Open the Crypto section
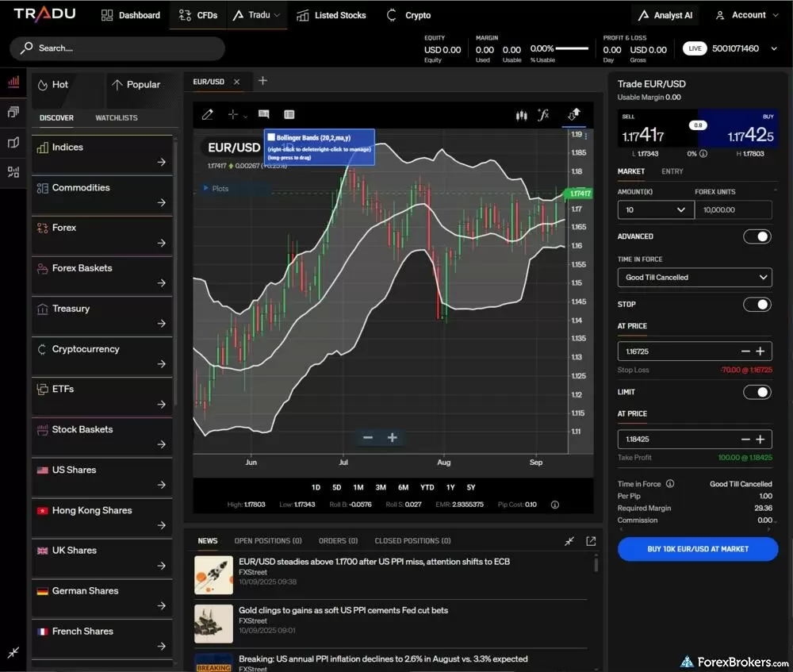The image size is (793, 672). (x=408, y=15)
